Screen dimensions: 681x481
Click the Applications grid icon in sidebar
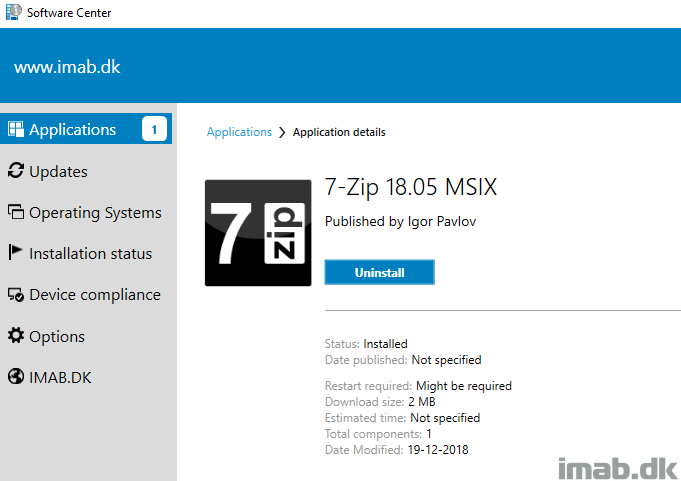(16, 129)
